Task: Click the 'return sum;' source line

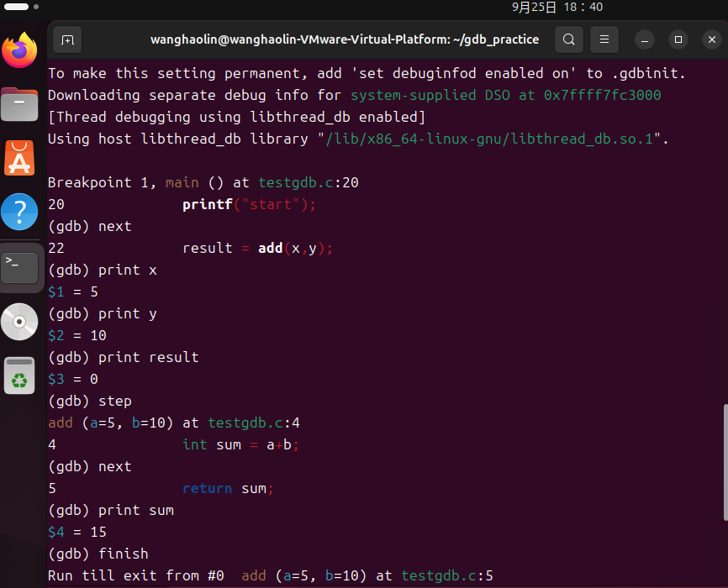Action: coord(229,488)
